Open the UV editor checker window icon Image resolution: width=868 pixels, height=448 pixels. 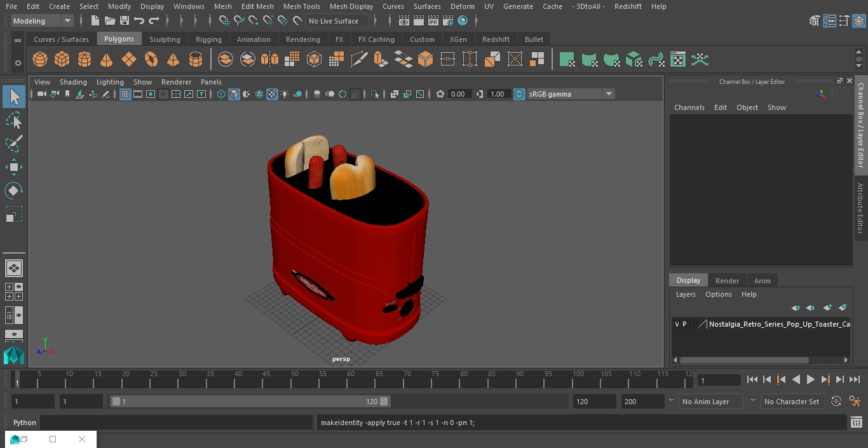click(x=678, y=60)
